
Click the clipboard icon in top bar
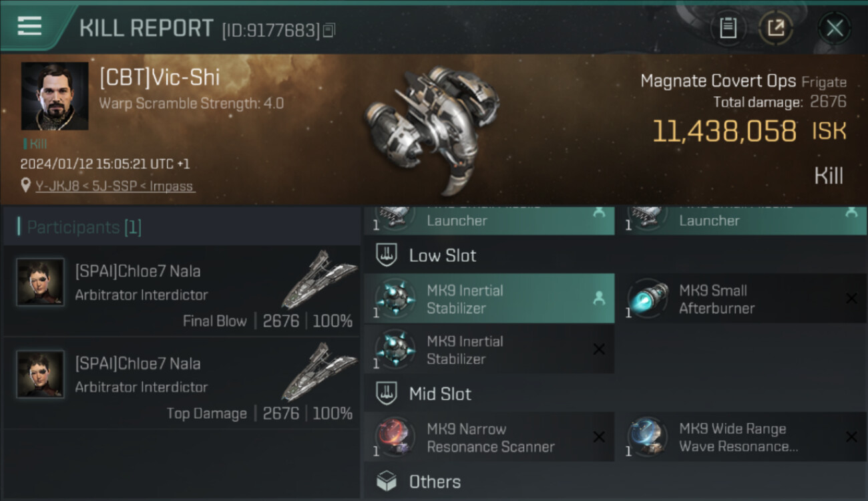[x=728, y=28]
